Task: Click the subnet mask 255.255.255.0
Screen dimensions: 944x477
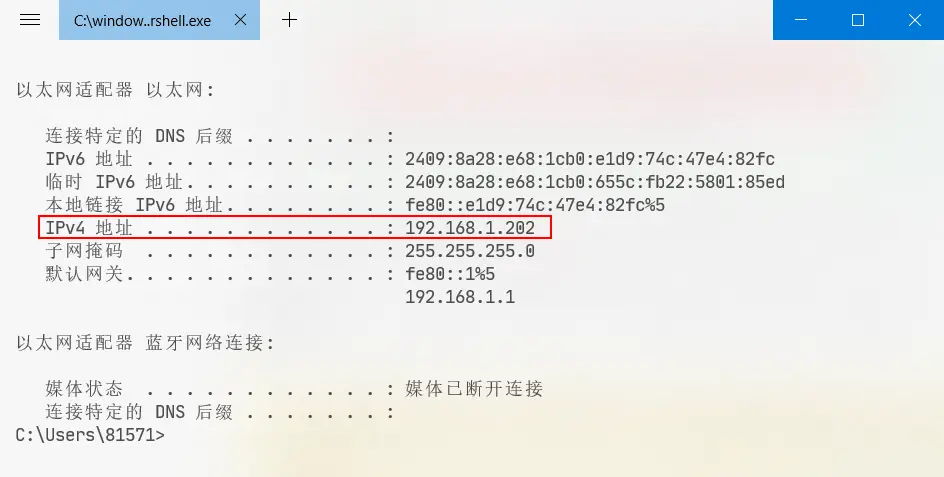Action: tap(470, 251)
